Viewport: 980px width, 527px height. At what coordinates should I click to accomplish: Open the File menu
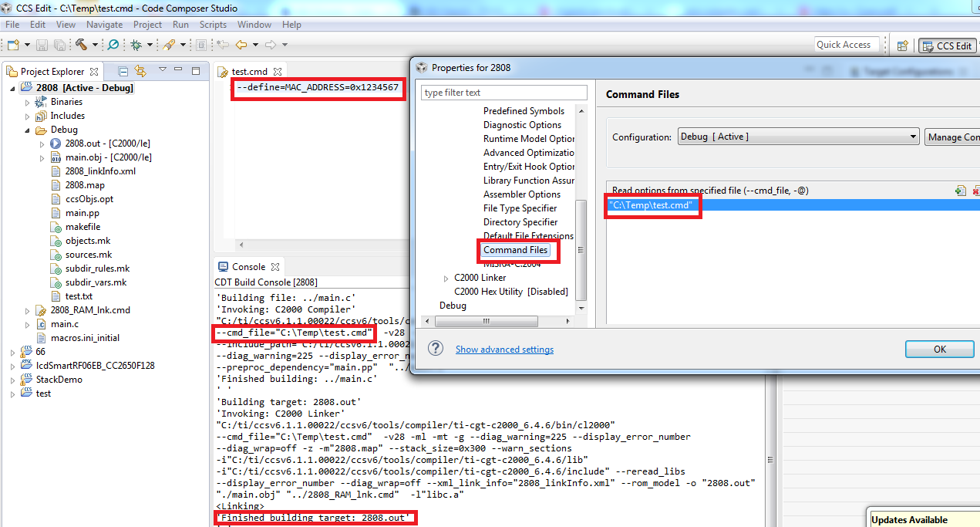[x=12, y=25]
